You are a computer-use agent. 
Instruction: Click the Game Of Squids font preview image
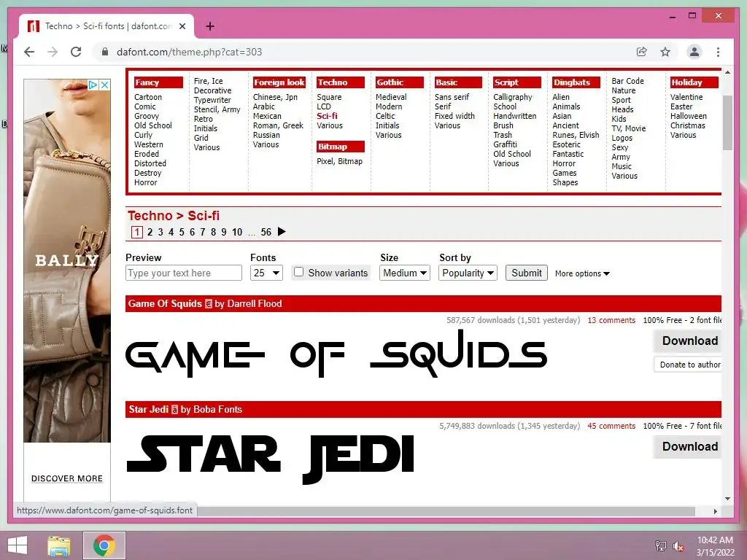(x=336, y=354)
